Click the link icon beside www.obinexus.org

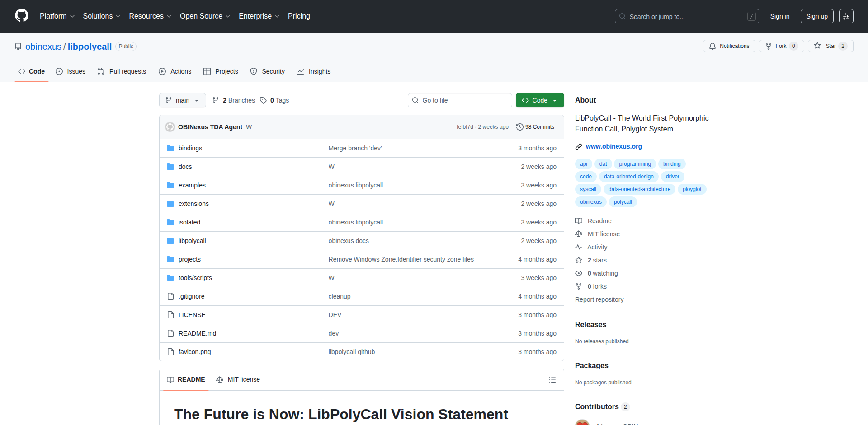pos(579,146)
